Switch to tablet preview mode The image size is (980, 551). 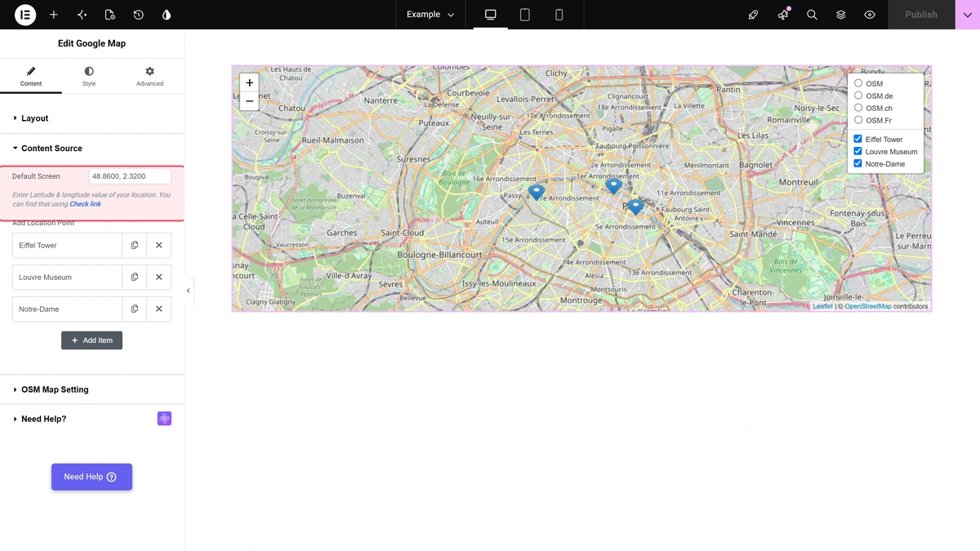coord(525,15)
